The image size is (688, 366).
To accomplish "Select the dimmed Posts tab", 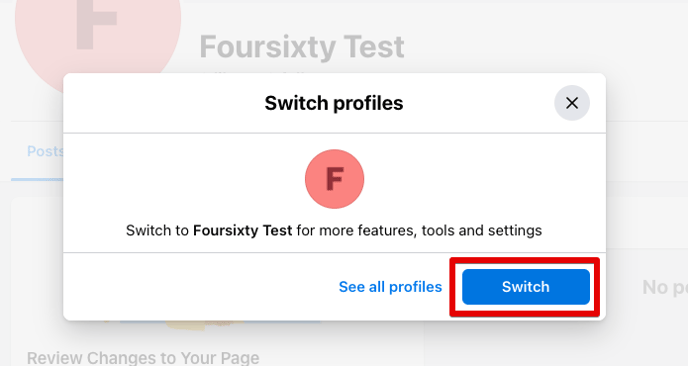I will [x=45, y=151].
